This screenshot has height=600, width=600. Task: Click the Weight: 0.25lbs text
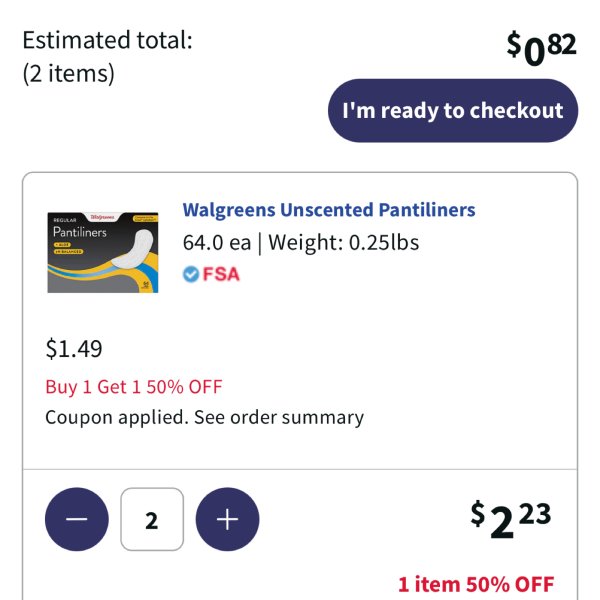tap(344, 243)
